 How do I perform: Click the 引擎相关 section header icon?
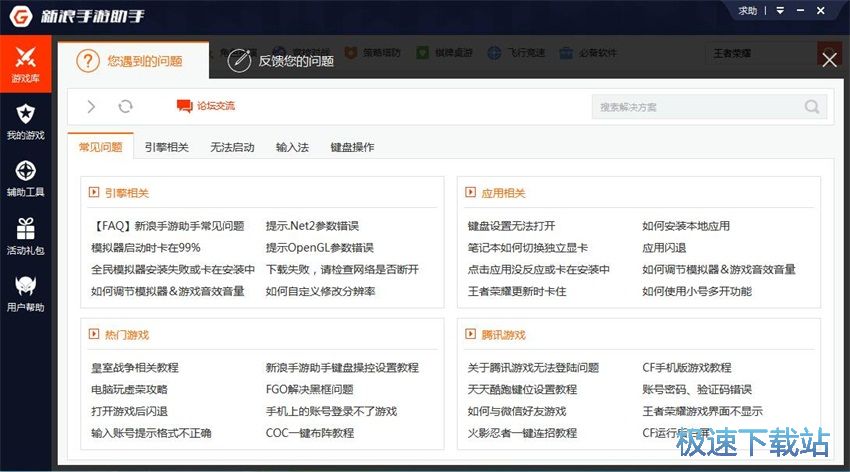tap(94, 192)
